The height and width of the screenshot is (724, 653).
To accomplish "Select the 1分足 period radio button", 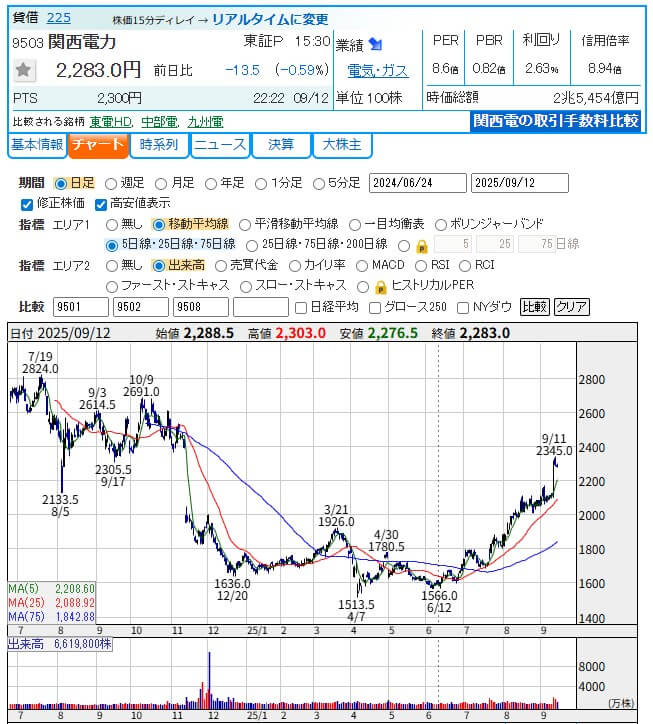I will tap(261, 184).
